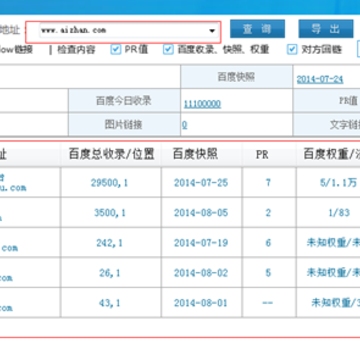Select the PR value 5 cell
Screen dimensions: 360x360
pyautogui.click(x=269, y=273)
